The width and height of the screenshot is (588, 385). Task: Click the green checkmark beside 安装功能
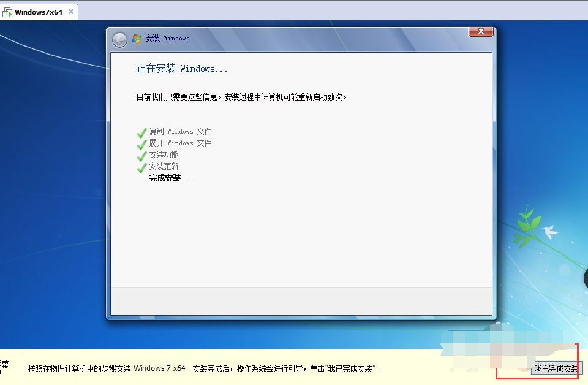point(141,154)
